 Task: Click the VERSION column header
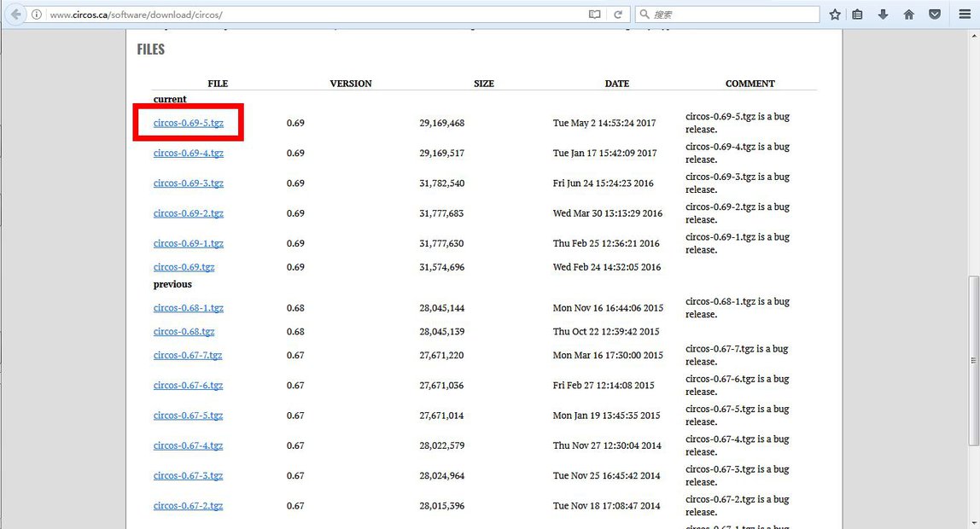click(x=351, y=84)
